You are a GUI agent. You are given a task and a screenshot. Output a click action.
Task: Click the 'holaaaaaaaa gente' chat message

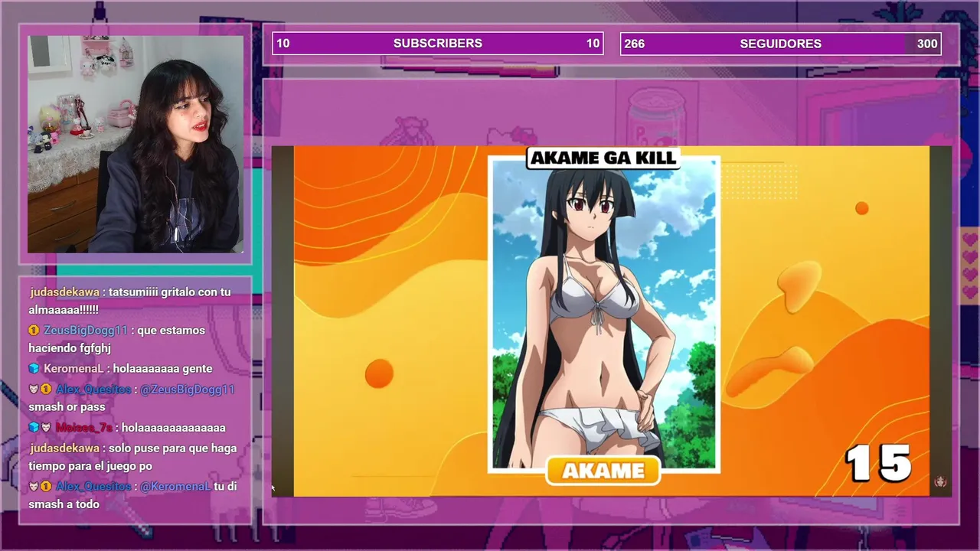click(x=162, y=369)
